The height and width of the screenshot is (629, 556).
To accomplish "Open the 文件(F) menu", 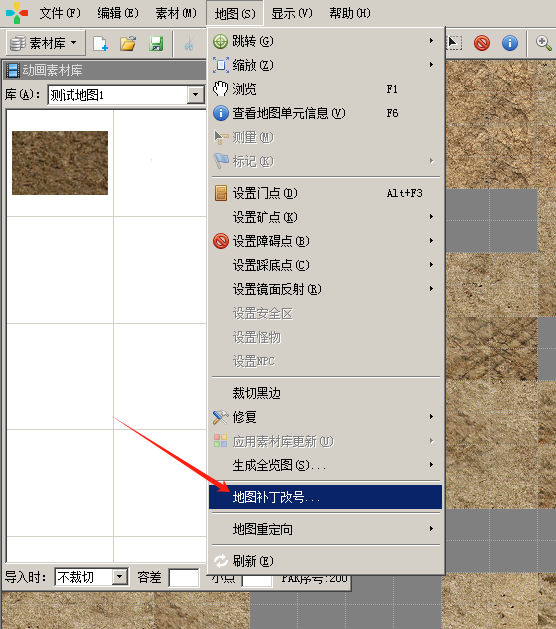I will (x=60, y=13).
